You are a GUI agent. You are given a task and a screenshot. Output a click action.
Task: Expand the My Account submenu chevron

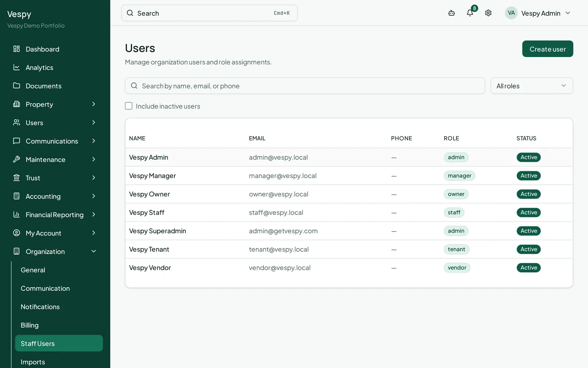pos(94,233)
